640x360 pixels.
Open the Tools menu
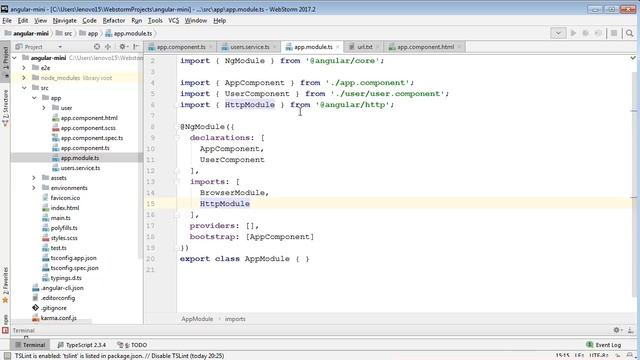point(155,20)
